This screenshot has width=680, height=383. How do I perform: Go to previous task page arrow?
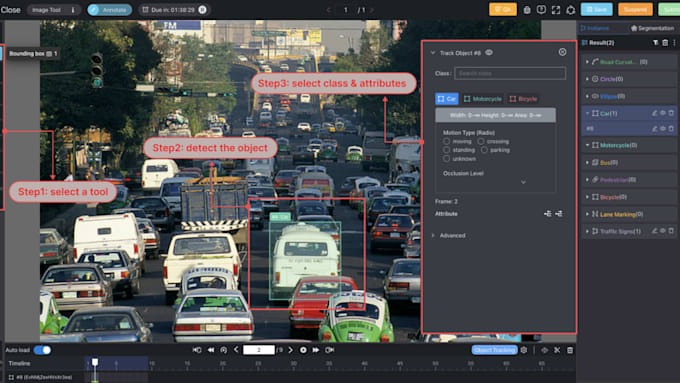328,10
